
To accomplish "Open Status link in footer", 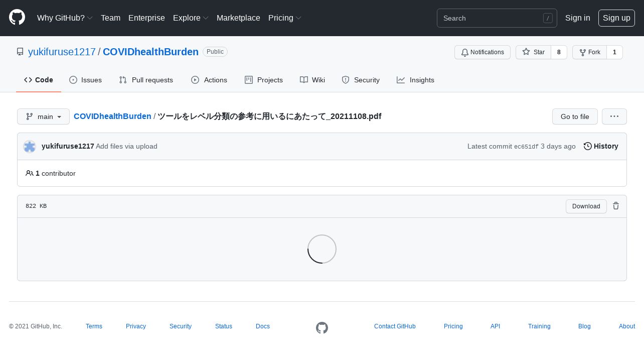I will tap(224, 326).
